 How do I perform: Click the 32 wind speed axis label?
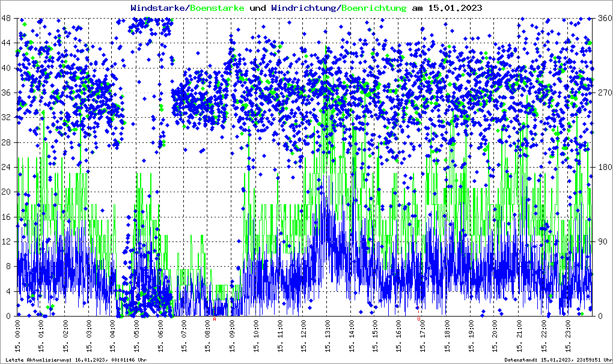pyautogui.click(x=6, y=118)
